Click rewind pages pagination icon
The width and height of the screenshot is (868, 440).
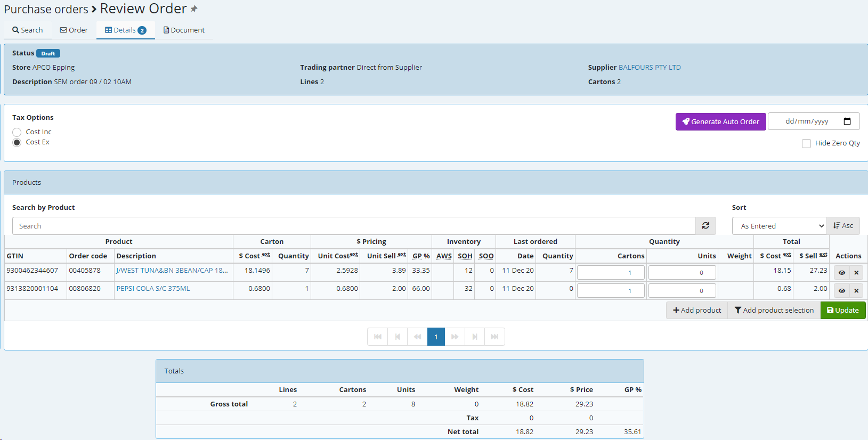417,337
